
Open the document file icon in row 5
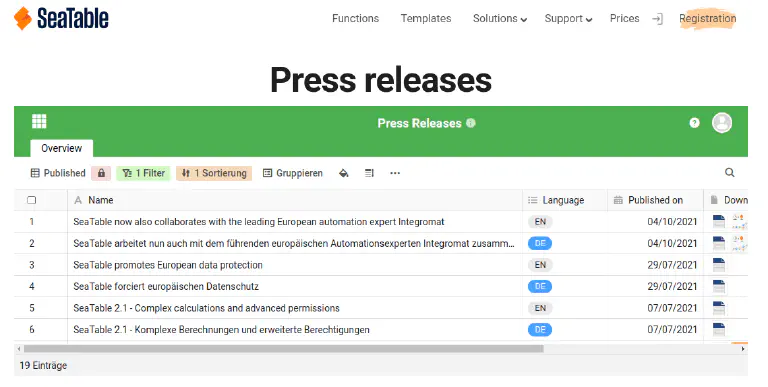[x=719, y=308]
